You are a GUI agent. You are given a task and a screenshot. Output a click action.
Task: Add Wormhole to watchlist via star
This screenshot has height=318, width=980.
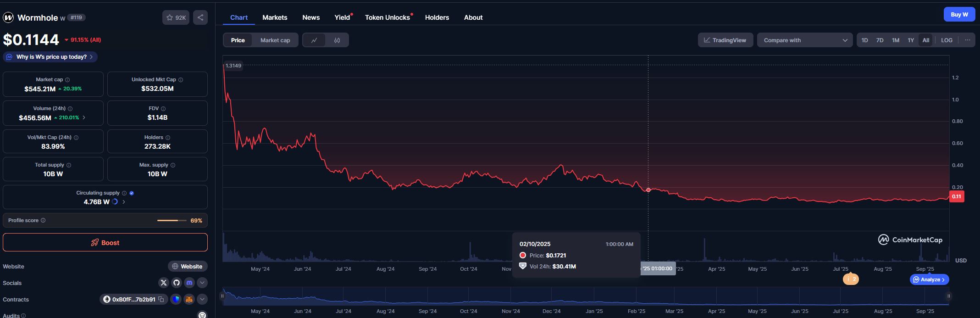click(x=176, y=17)
